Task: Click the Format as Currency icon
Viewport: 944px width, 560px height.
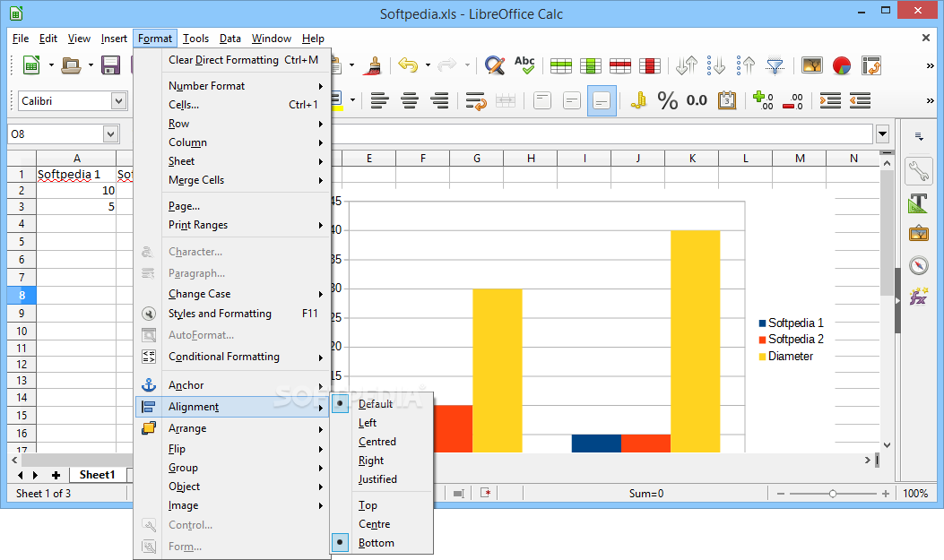Action: coord(638,100)
